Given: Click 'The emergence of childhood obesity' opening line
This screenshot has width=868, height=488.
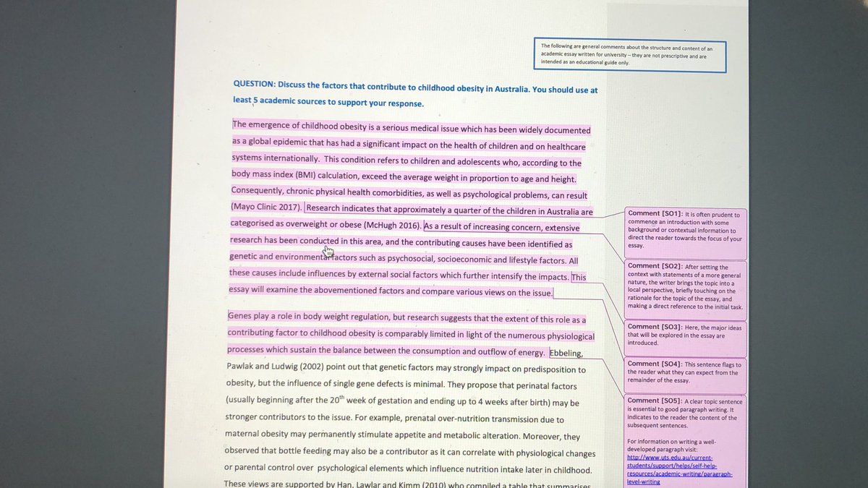Looking at the screenshot, I should (x=412, y=129).
